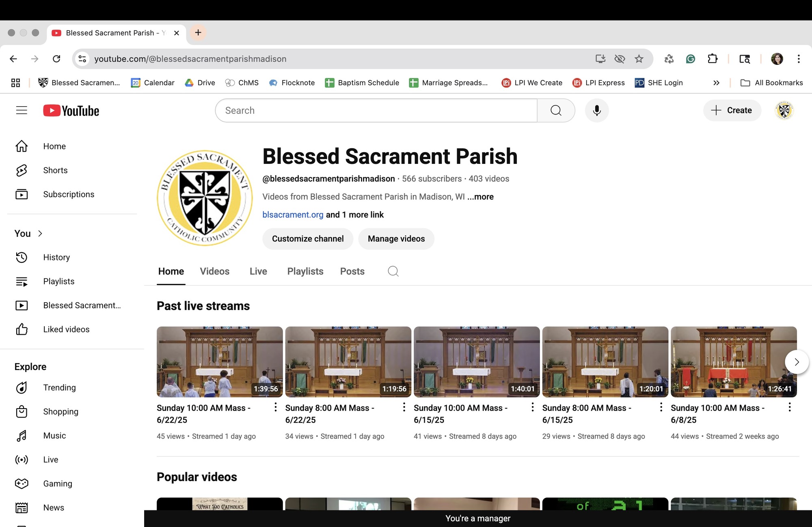Click the search magnifier button
The width and height of the screenshot is (812, 527).
556,110
